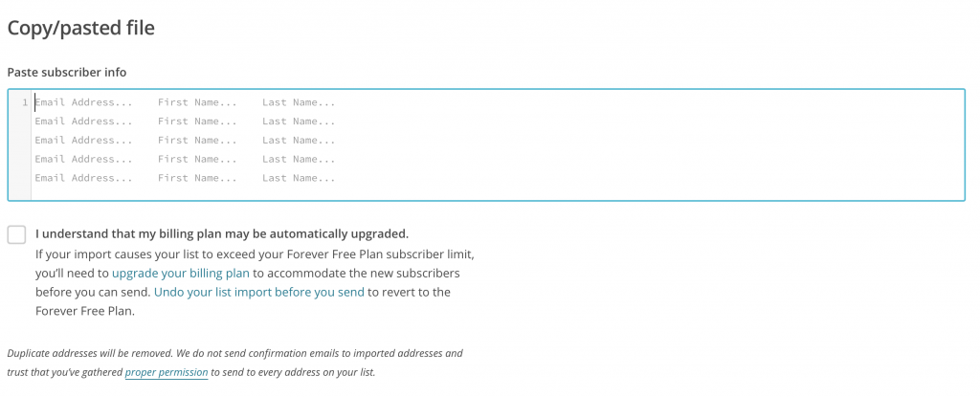Click second line's Email Address placeholder
This screenshot has width=980, height=397.
click(83, 121)
